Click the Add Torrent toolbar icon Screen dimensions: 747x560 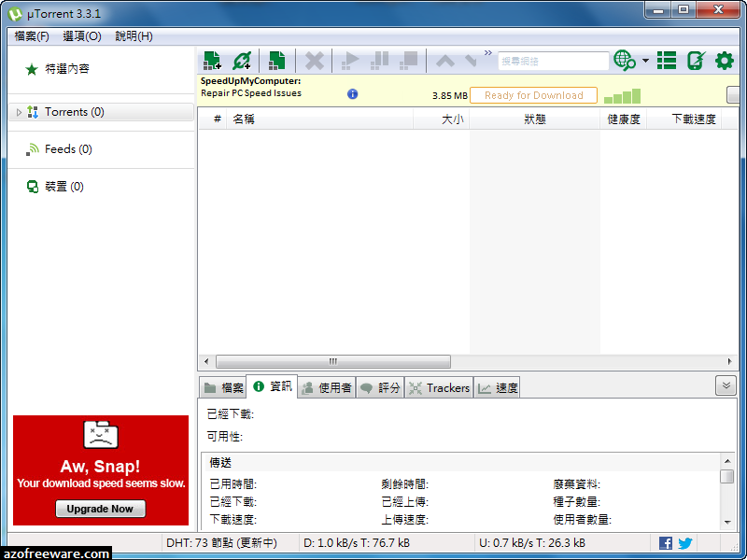coord(212,61)
